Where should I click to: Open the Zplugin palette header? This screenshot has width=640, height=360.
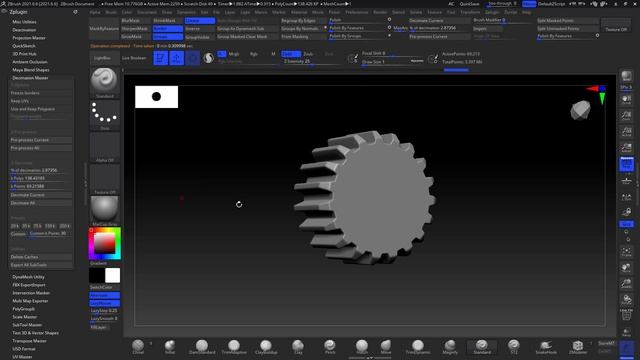(18, 12)
